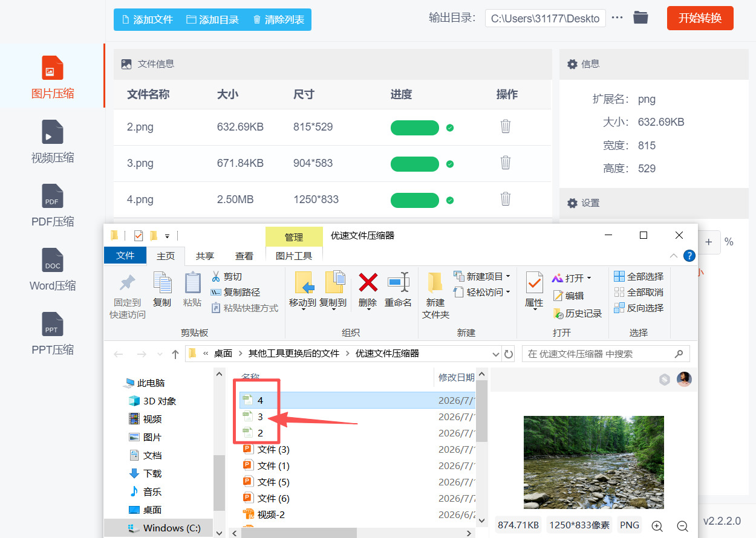Open output folder via folder icon
Image resolution: width=756 pixels, height=538 pixels.
click(x=640, y=18)
